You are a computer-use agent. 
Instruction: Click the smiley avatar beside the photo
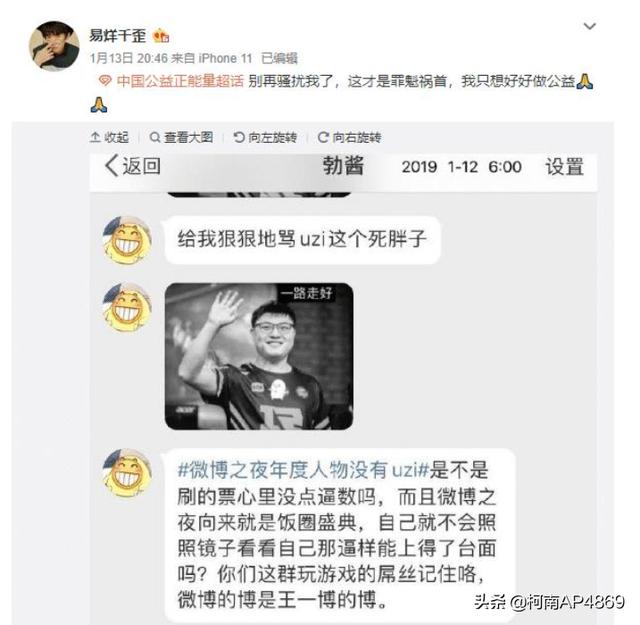coord(127,307)
